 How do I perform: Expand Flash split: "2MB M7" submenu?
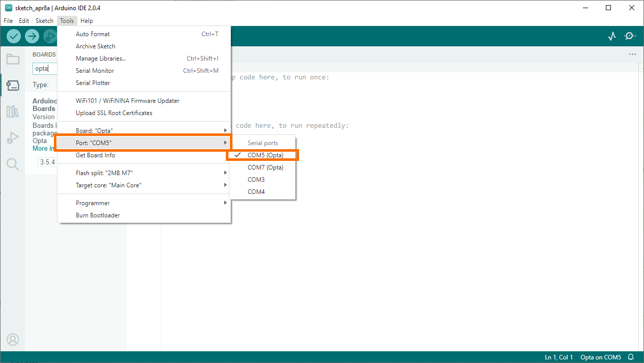tap(144, 173)
